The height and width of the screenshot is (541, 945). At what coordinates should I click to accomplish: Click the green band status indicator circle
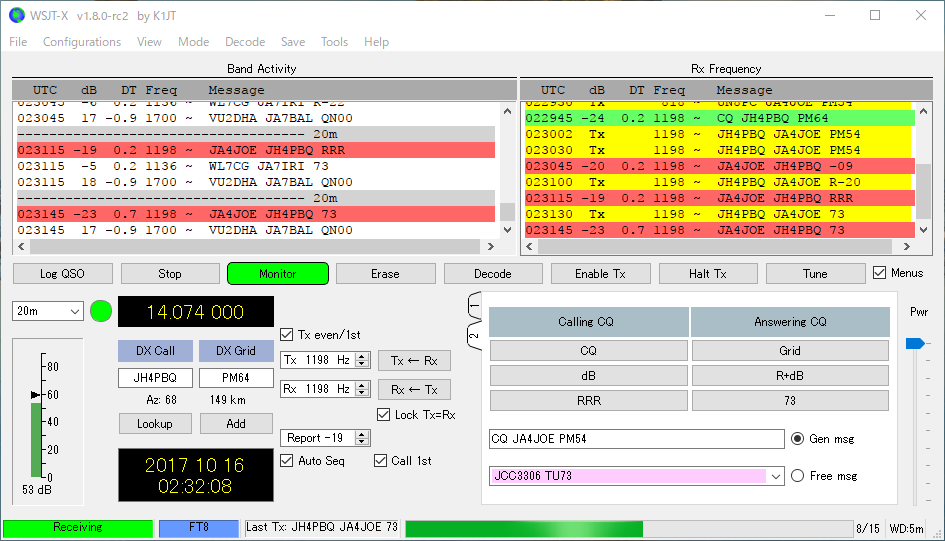pyautogui.click(x=101, y=311)
